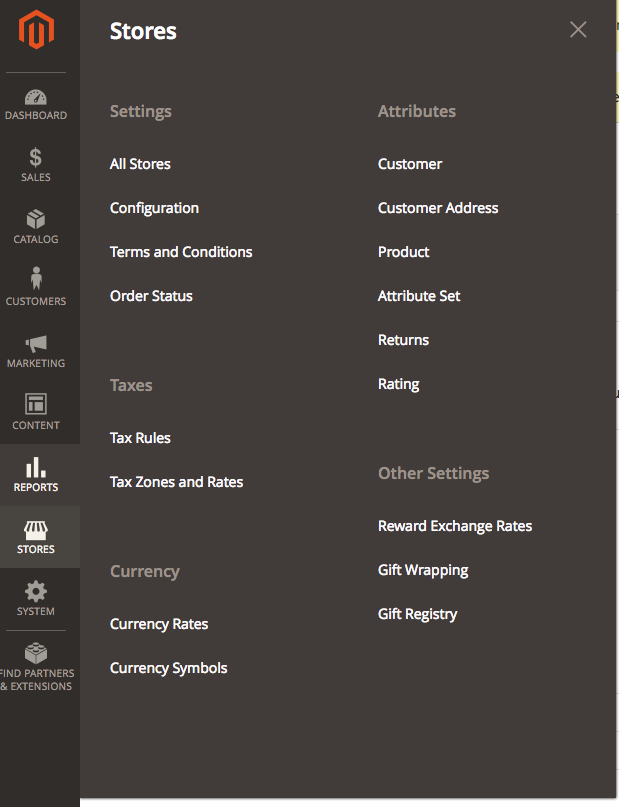This screenshot has height=807, width=619.
Task: Open the Dashboard gauge icon
Action: click(36, 97)
